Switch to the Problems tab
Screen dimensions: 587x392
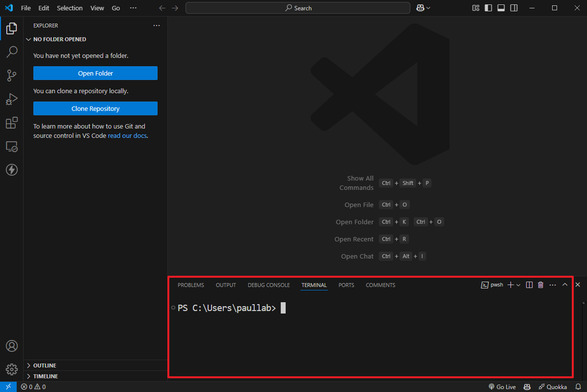click(190, 285)
